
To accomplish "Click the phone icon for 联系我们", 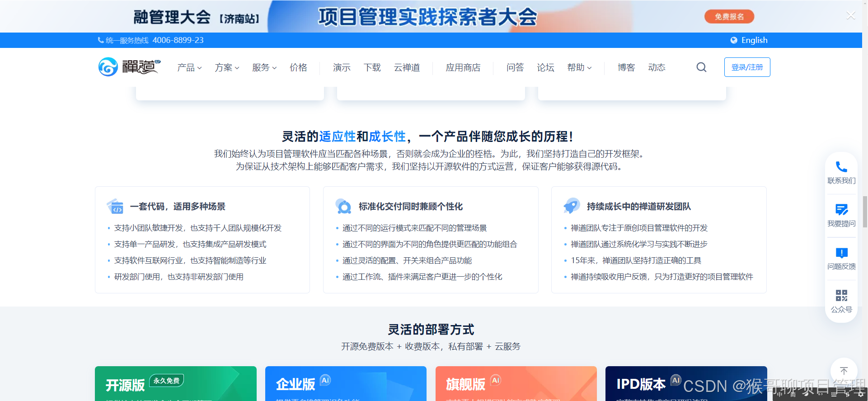I will [x=841, y=167].
